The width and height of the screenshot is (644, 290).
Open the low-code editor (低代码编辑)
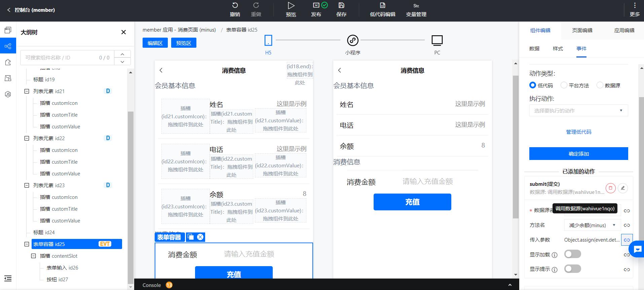[x=382, y=9]
